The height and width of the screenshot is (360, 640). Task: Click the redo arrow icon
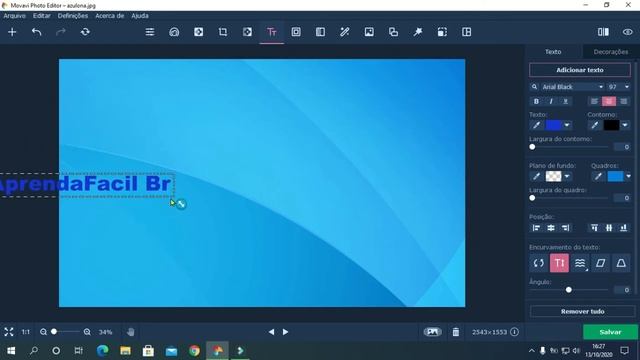click(x=60, y=32)
